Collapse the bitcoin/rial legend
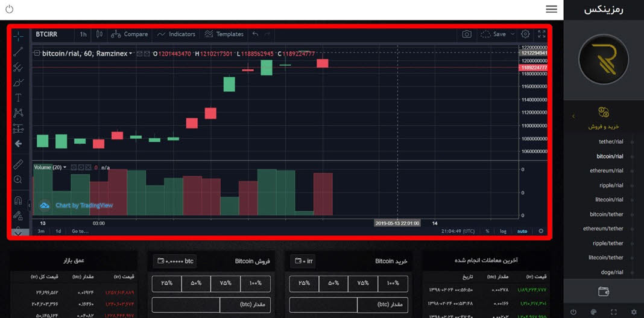 coord(37,54)
